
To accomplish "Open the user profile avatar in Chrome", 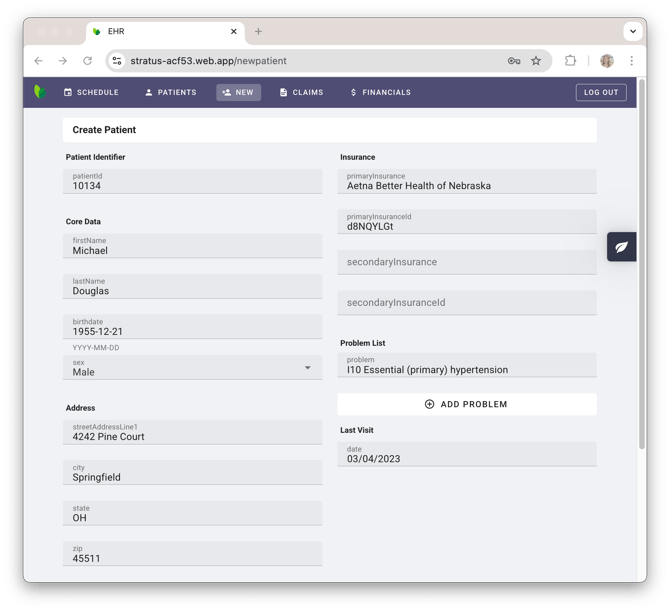I will pos(606,61).
